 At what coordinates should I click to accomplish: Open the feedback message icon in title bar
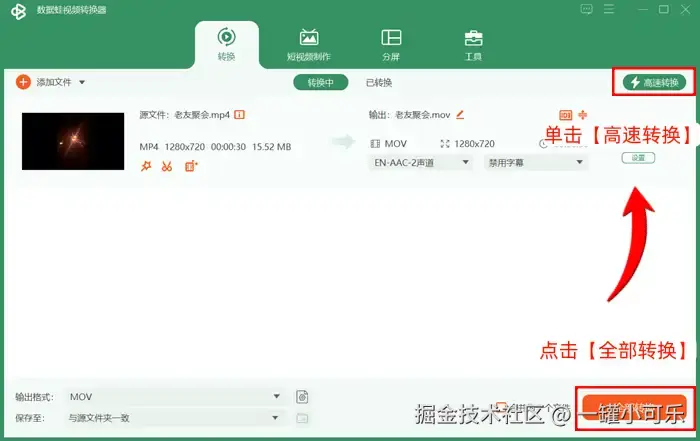(587, 9)
